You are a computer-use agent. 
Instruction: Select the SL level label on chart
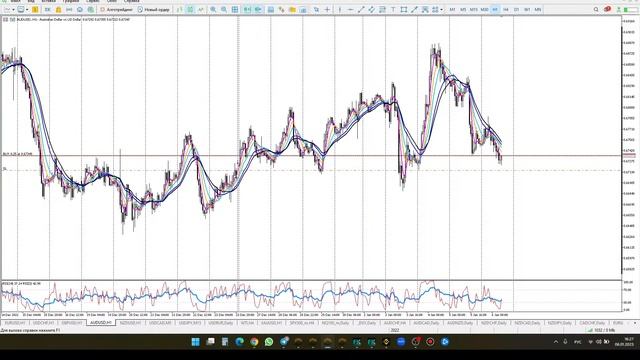click(5, 169)
